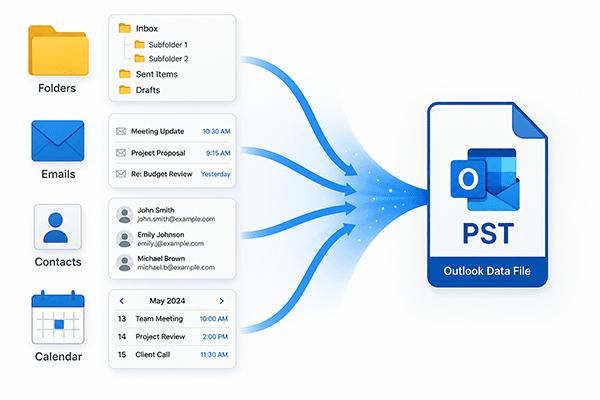Select contact Emily Johnson
The image size is (600, 400).
coord(161,235)
